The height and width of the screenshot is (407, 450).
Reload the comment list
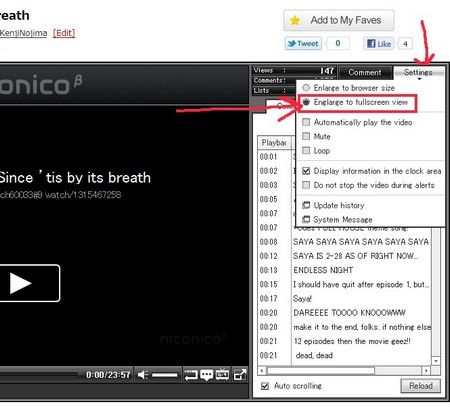[420, 386]
